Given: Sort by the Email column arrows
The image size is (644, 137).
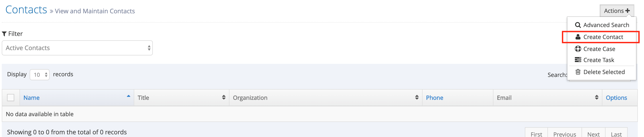Looking at the screenshot, I should click(597, 97).
